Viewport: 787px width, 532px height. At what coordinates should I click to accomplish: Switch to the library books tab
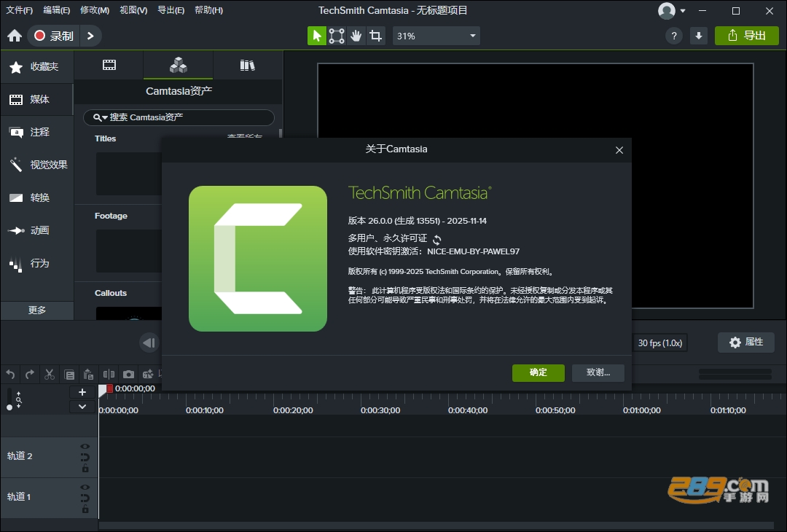(x=248, y=66)
